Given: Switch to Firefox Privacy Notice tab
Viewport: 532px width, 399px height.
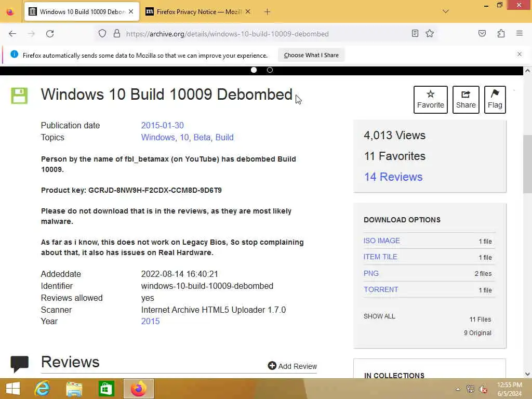Looking at the screenshot, I should [197, 12].
